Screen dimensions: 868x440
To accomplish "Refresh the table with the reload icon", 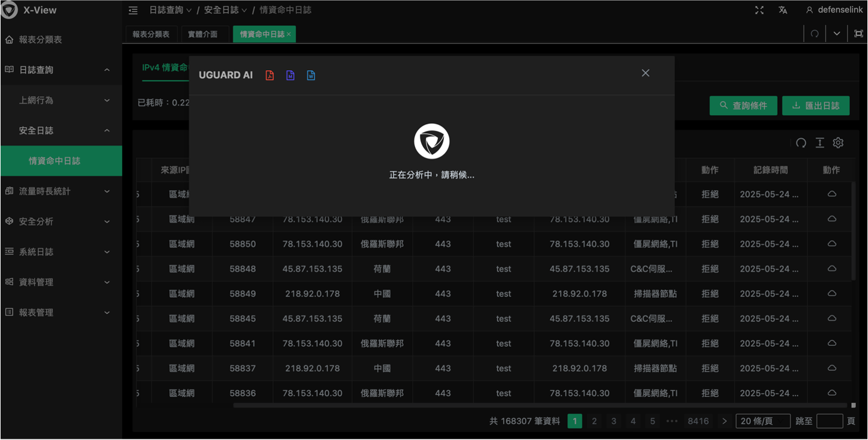I will pos(801,143).
